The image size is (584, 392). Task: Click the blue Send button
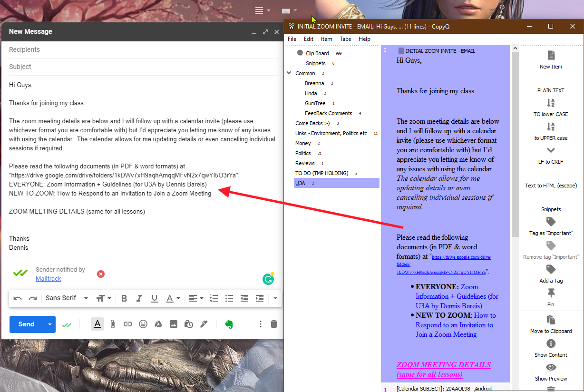27,324
